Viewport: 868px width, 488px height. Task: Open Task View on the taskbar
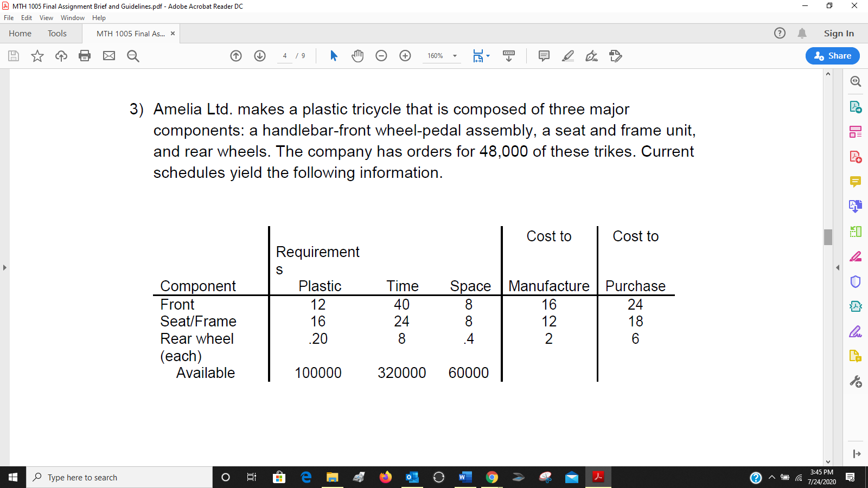pos(251,477)
